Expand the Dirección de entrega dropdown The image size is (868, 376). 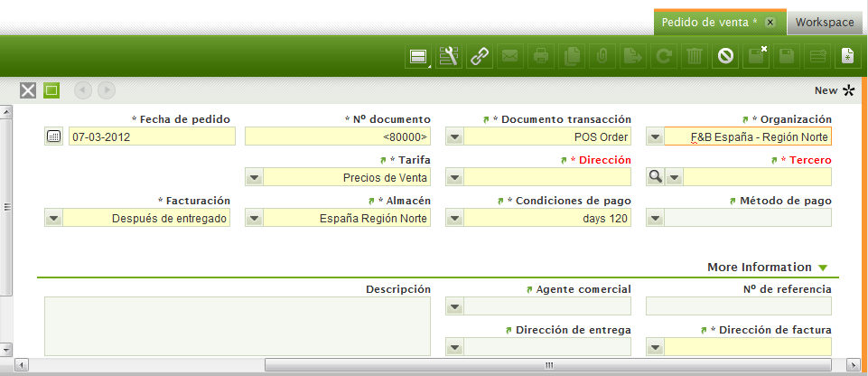(x=454, y=347)
